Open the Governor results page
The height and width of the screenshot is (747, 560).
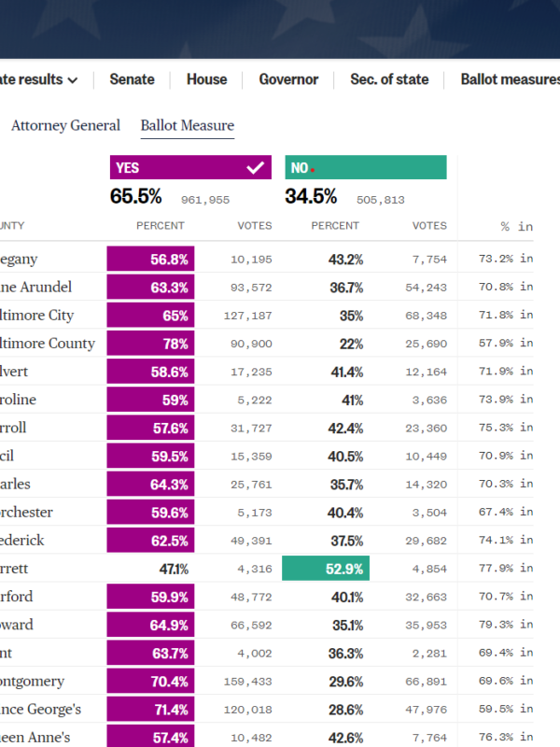click(288, 79)
